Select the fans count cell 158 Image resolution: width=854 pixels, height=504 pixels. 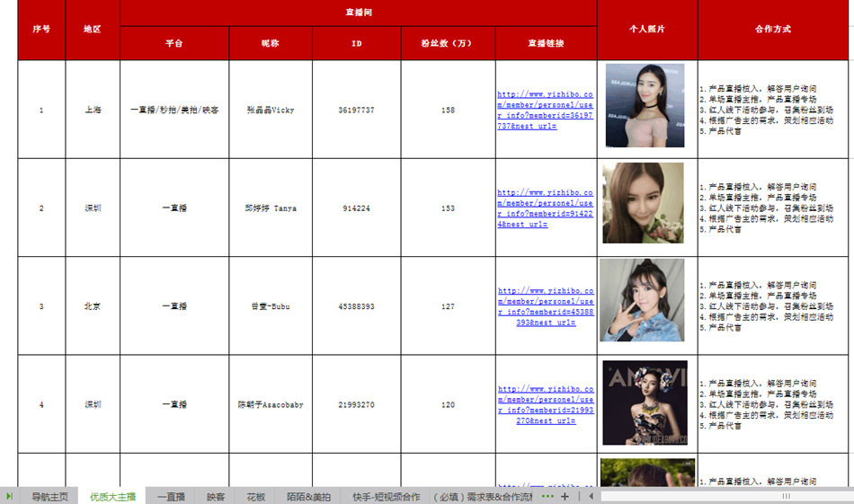click(448, 110)
